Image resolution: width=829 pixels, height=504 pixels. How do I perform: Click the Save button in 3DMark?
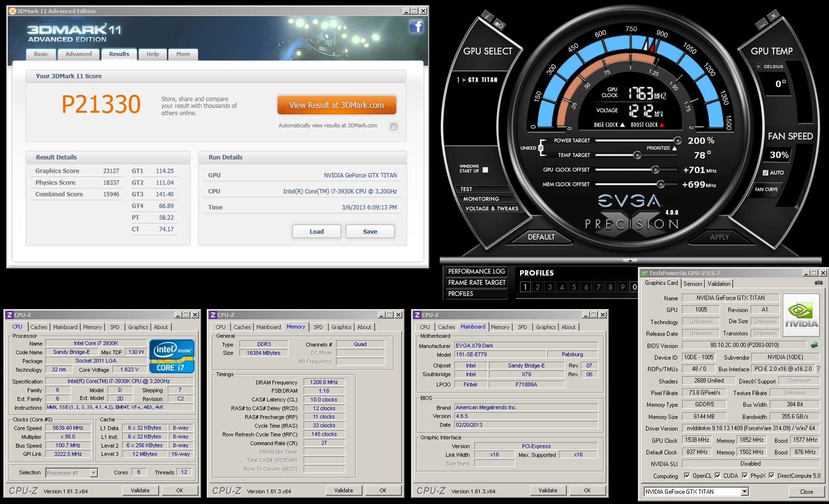(x=370, y=231)
